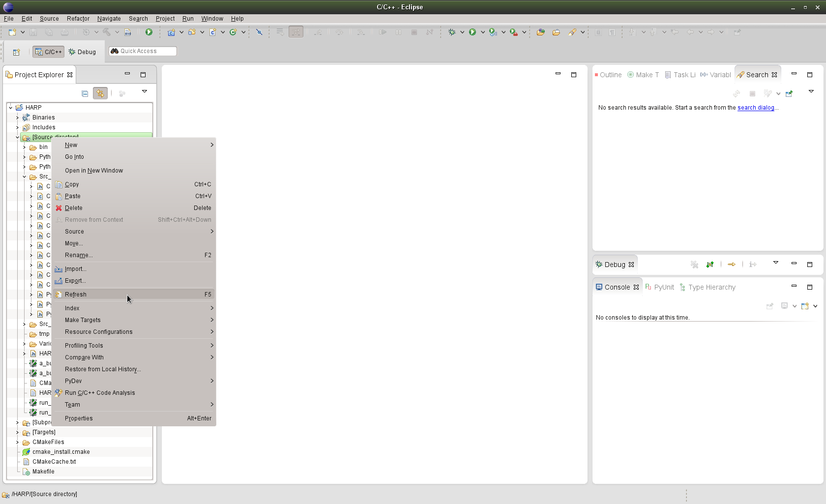This screenshot has height=504, width=826.
Task: Open the Project Explorer view menu dropdown
Action: (x=145, y=91)
